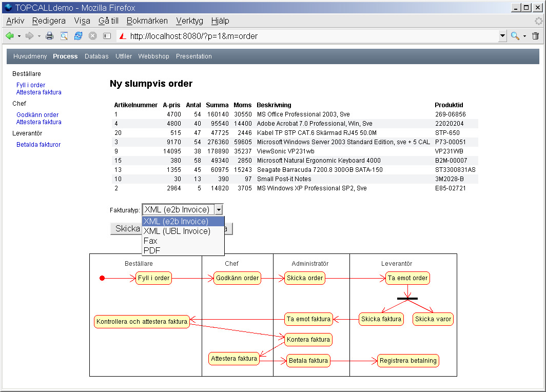Click the red site icon in the address bar
This screenshot has width=546, height=392.
[123, 36]
